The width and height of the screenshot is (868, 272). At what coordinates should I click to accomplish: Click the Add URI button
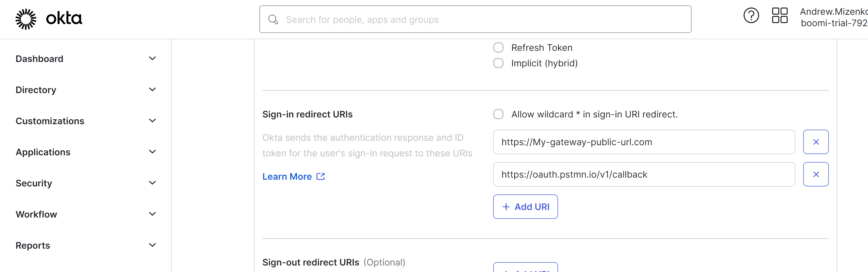(525, 207)
